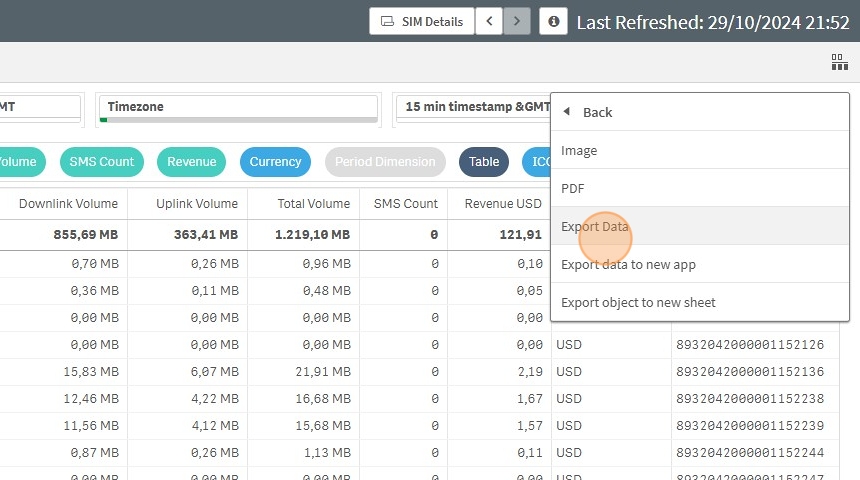
Task: Click total volume cell 15,68 MB
Action: tap(323, 426)
